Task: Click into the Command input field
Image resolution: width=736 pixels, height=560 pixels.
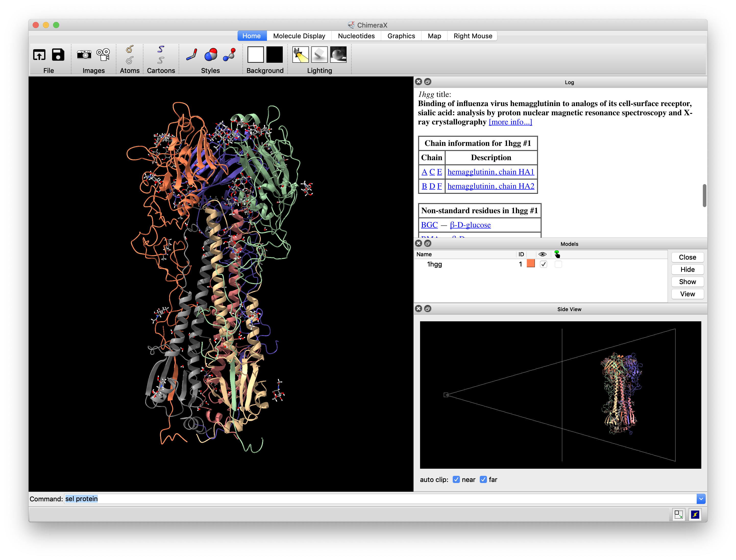Action: tap(380, 499)
